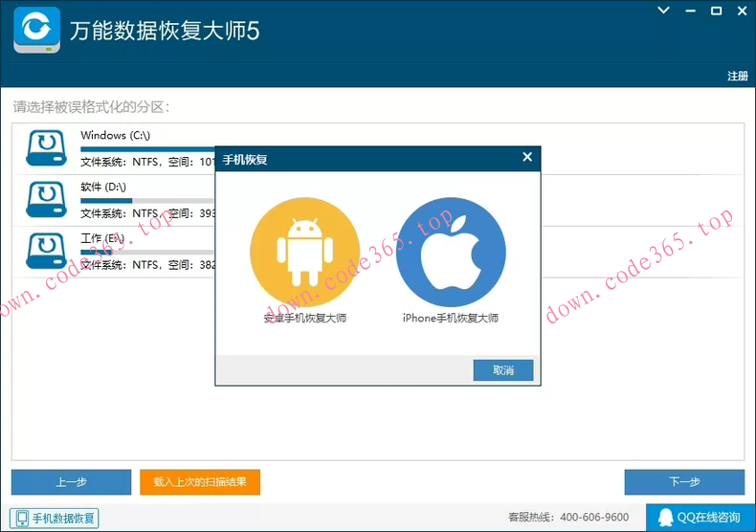The width and height of the screenshot is (756, 532).
Task: Close the 手机恢复 dialog
Action: (527, 157)
